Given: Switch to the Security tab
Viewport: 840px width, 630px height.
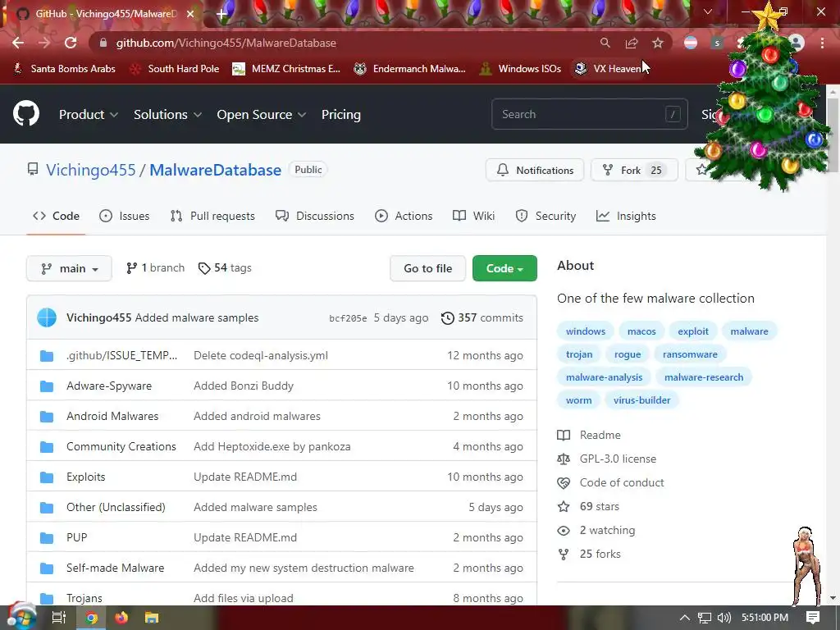Looking at the screenshot, I should coord(546,216).
